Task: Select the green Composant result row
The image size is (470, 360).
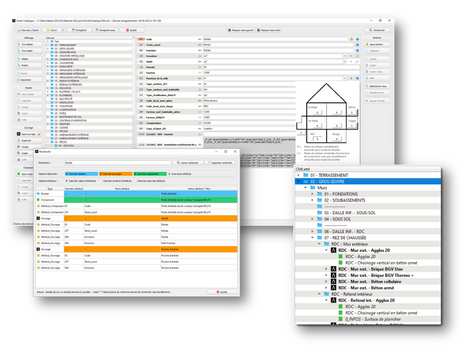Action: [137, 200]
